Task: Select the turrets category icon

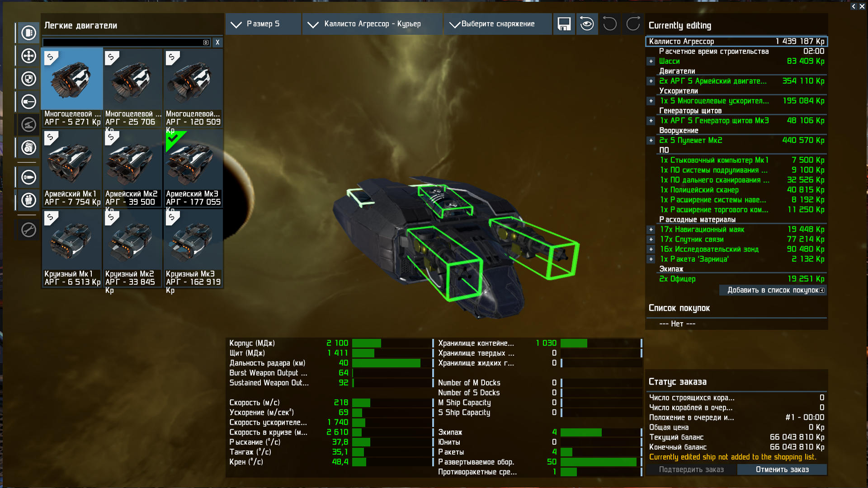Action: coord(28,125)
